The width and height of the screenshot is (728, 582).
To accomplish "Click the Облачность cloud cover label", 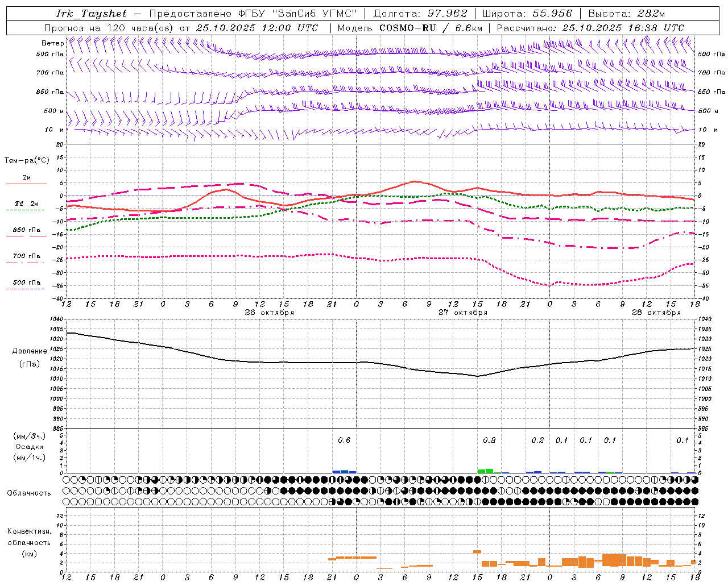I will tap(29, 493).
